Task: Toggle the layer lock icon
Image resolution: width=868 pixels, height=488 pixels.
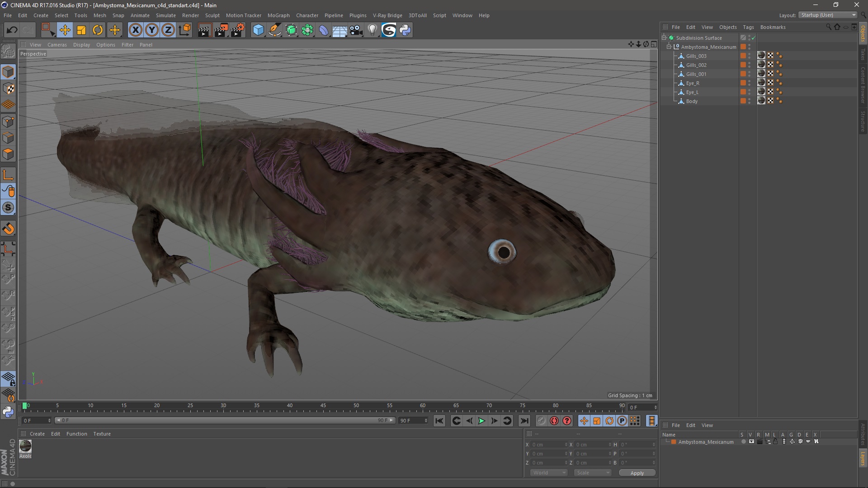Action: click(x=775, y=441)
